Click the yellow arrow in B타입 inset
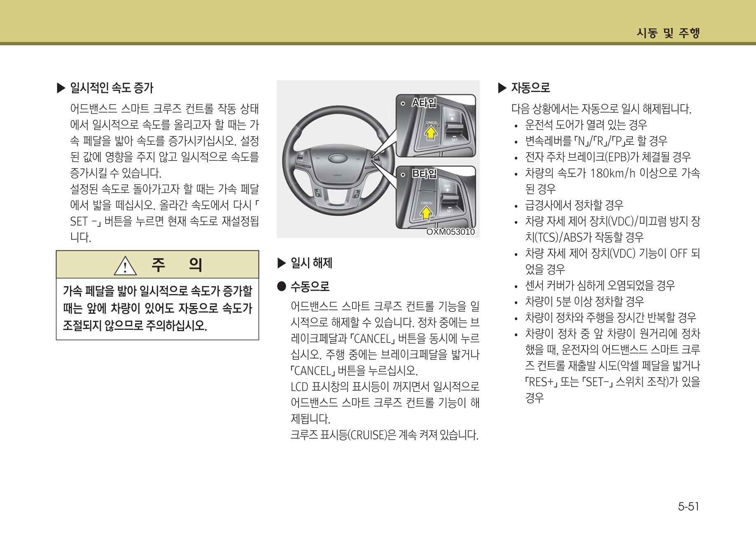Image resolution: width=756 pixels, height=539 pixels. (427, 212)
